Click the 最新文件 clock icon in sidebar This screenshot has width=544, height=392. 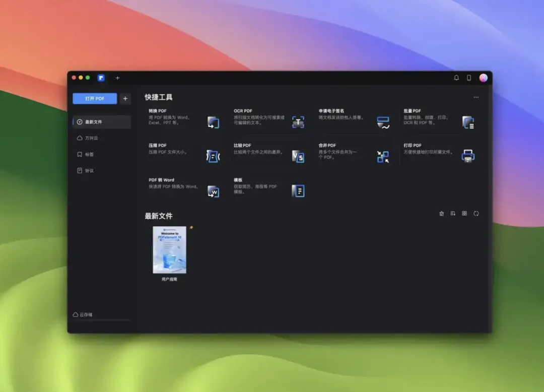(80, 122)
